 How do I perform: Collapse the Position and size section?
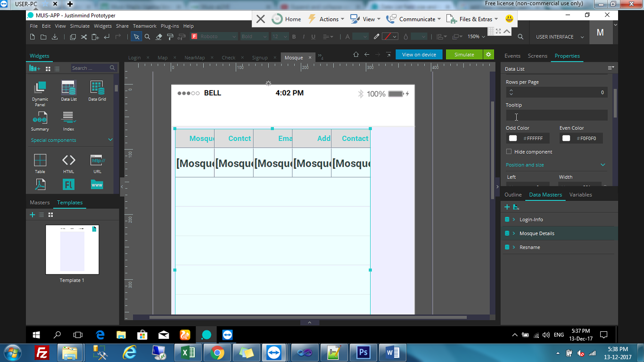coord(603,165)
